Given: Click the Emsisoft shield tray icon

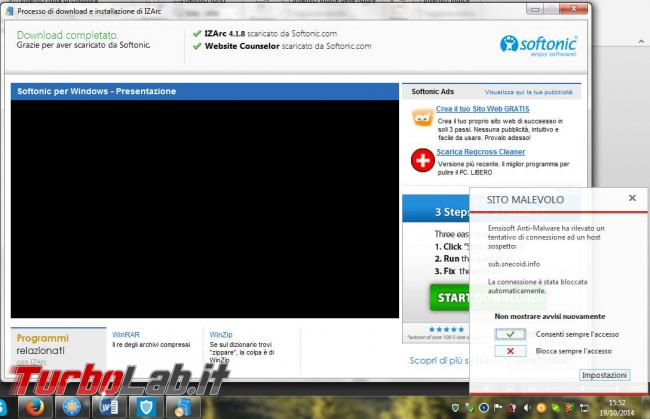Looking at the screenshot, I should [x=455, y=408].
